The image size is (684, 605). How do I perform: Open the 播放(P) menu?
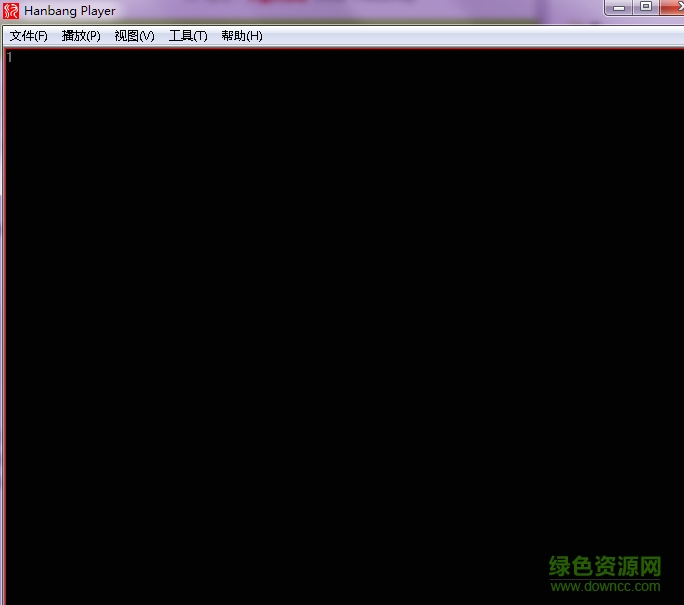(x=81, y=36)
